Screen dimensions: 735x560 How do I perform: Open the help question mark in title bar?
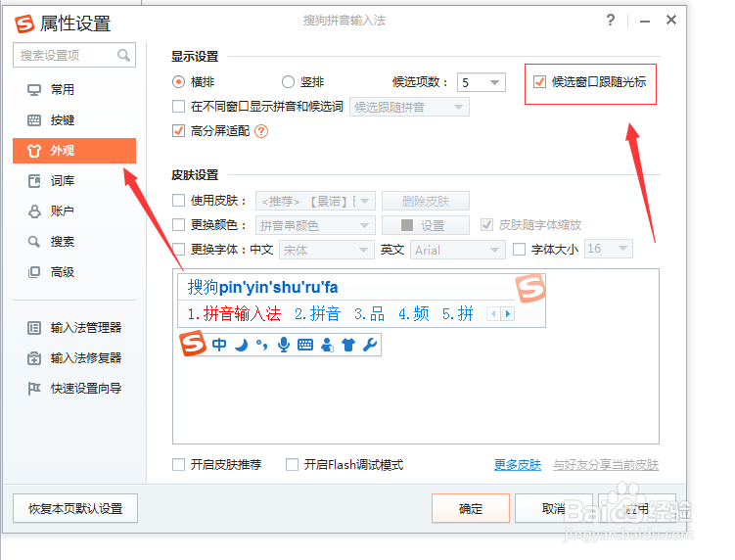coord(610,21)
